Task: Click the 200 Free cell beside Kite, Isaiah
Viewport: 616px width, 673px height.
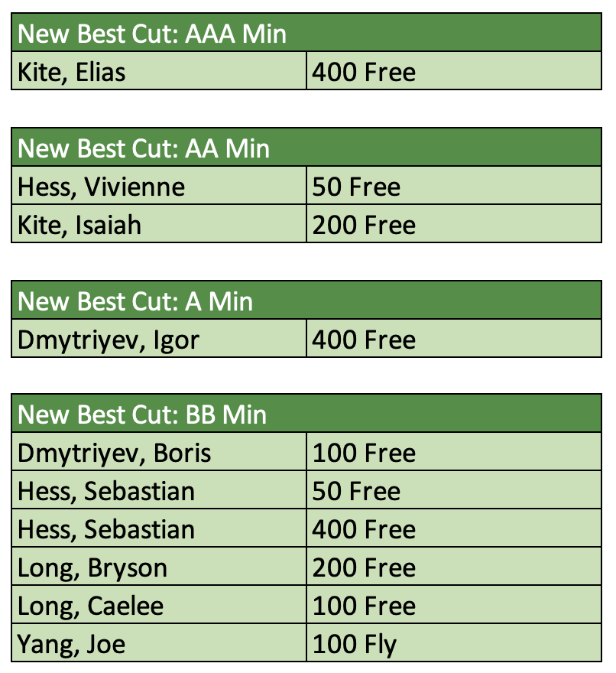Action: [x=364, y=225]
